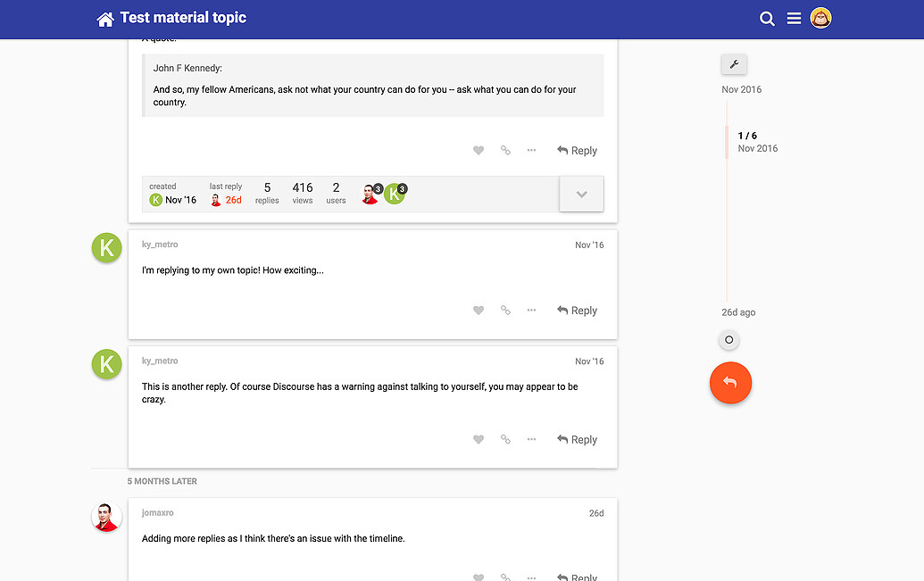The image size is (924, 581).
Task: Expand topic summary details with chevron
Action: click(x=581, y=195)
